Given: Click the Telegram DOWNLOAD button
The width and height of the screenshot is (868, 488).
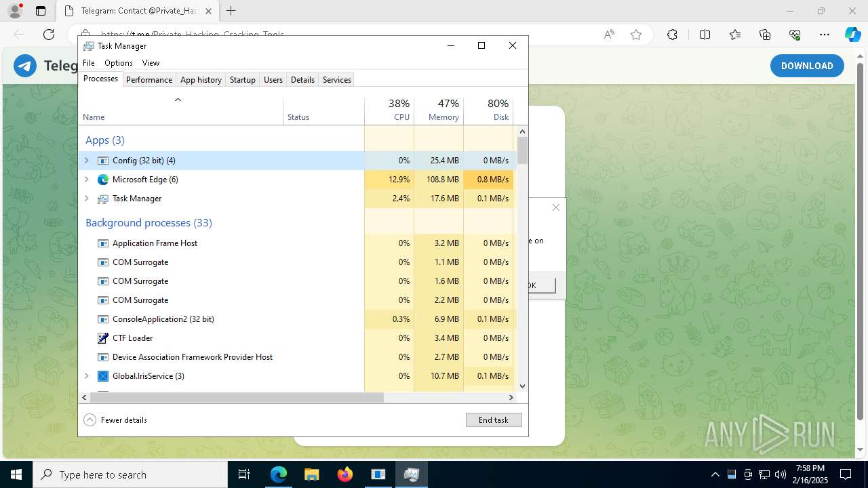Looking at the screenshot, I should (x=807, y=66).
